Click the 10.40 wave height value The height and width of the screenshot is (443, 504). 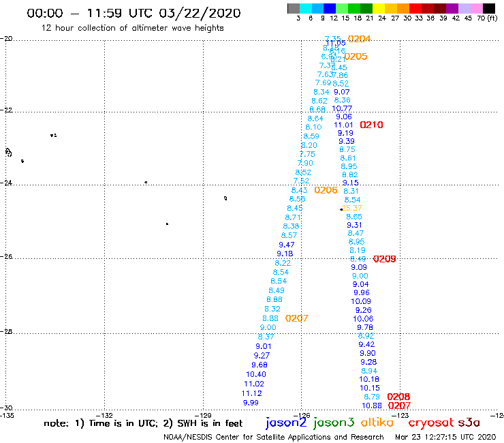[x=256, y=374]
